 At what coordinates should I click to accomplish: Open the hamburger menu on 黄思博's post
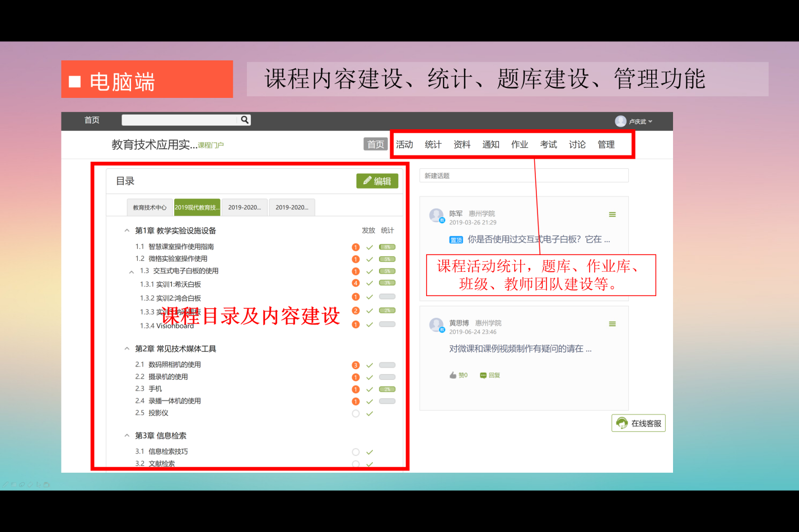click(x=612, y=324)
